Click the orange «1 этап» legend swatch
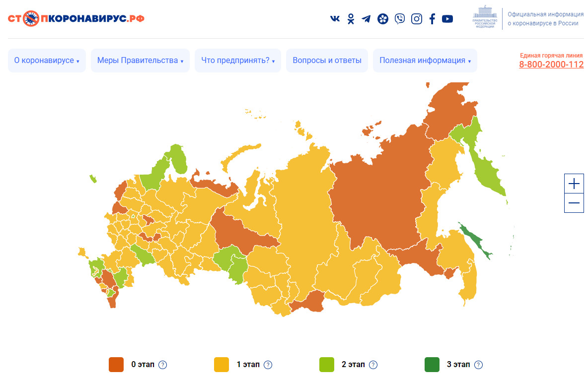588x380 pixels. pos(221,365)
